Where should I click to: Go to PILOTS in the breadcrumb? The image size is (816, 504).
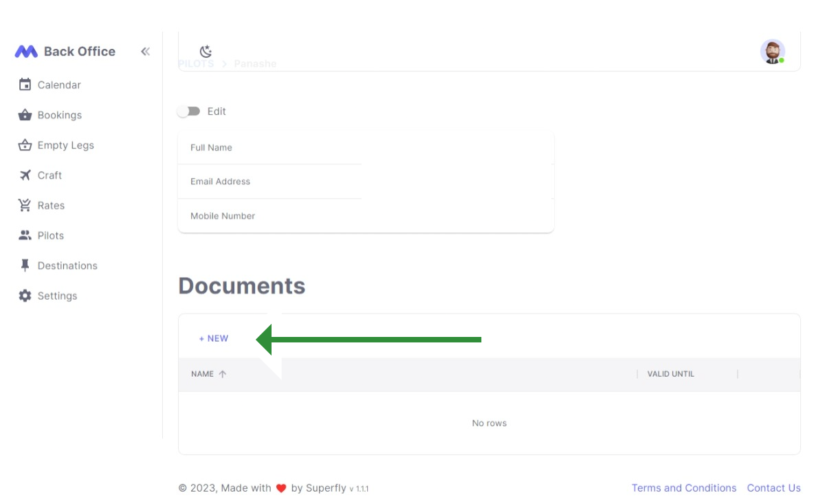[196, 63]
